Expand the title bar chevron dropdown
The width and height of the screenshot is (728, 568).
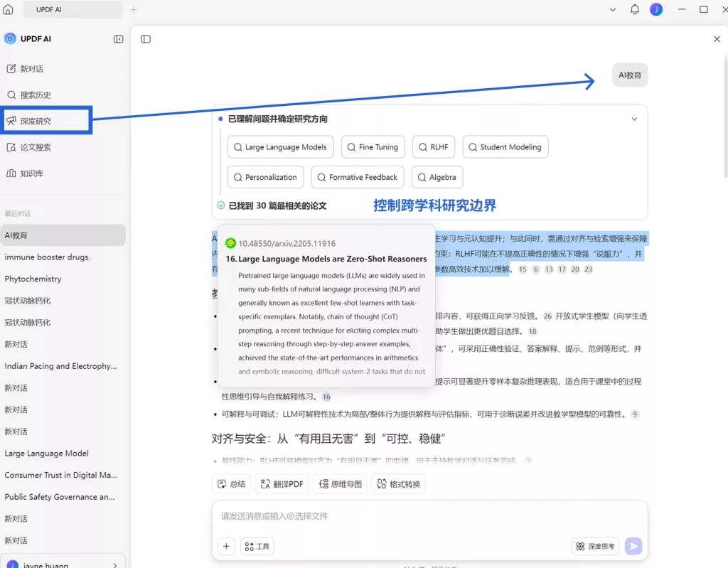[x=613, y=9]
